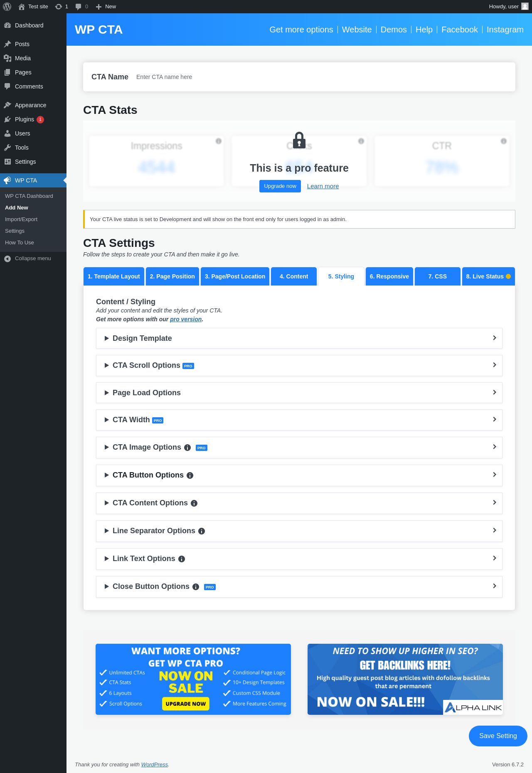The width and height of the screenshot is (532, 773).
Task: Click the Pages icon in sidebar
Action: (x=7, y=72)
